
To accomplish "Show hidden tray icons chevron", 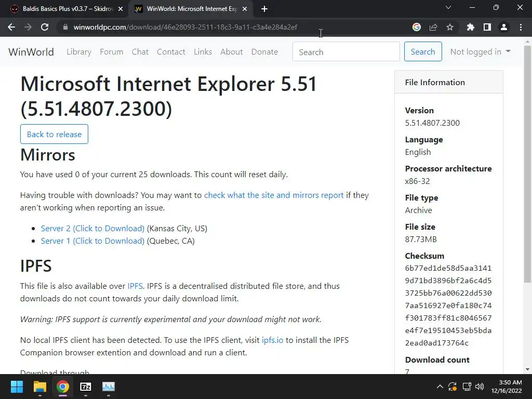I will [440, 387].
